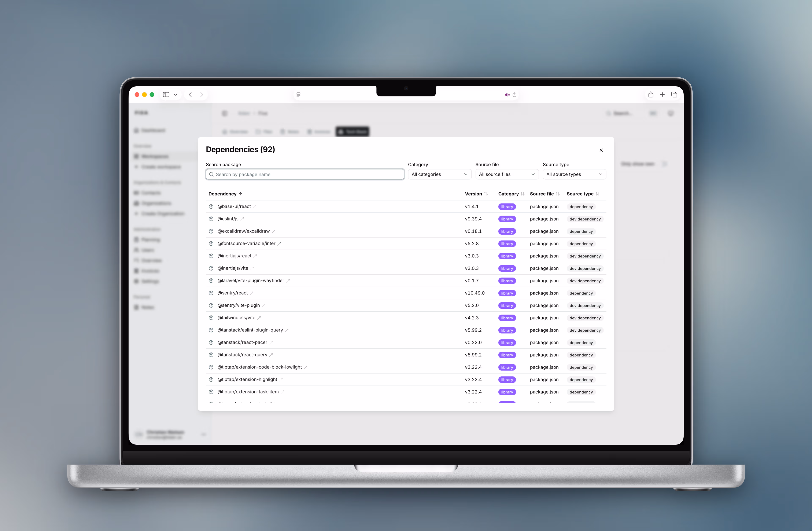Select the @tiptap/extension-code-block-lowlight package name
The height and width of the screenshot is (531, 812).
tap(260, 367)
